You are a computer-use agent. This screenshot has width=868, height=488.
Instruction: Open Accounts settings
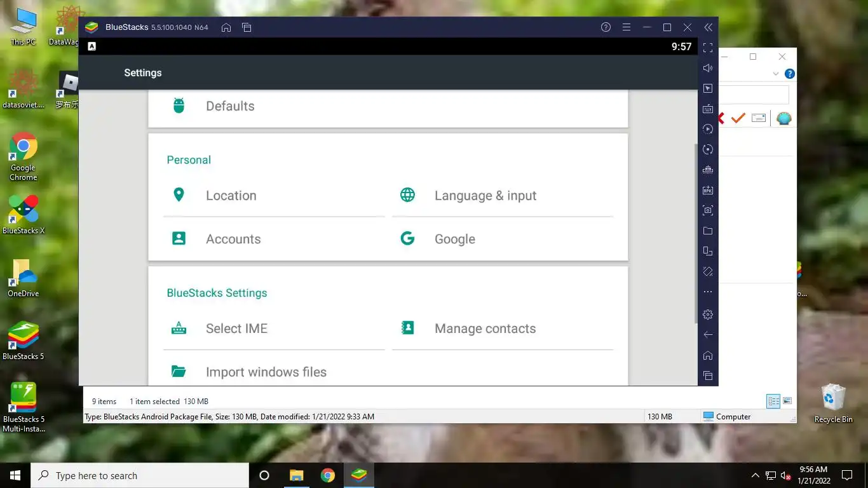274,239
